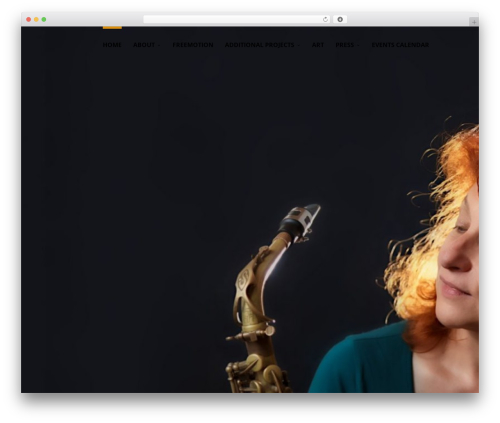Screen dimensions: 500x423
Task: Open a new tab with the plus button
Action: tap(474, 22)
